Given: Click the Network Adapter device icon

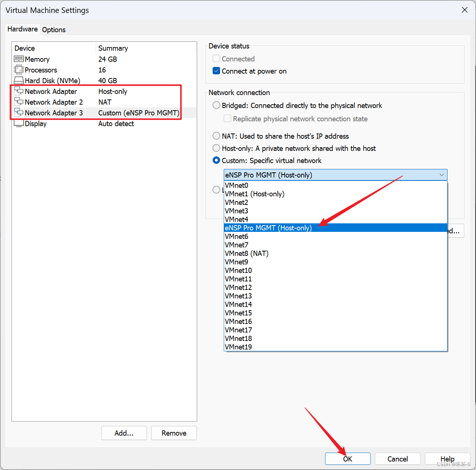Looking at the screenshot, I should [x=18, y=91].
